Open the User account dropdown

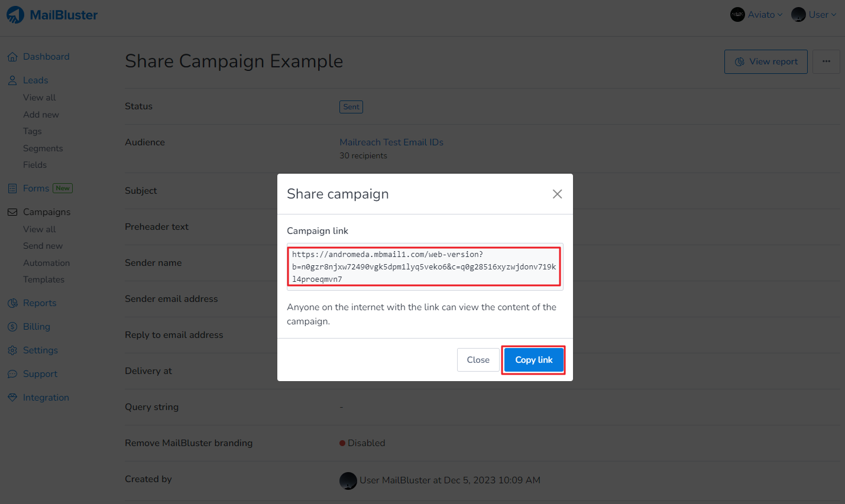814,15
